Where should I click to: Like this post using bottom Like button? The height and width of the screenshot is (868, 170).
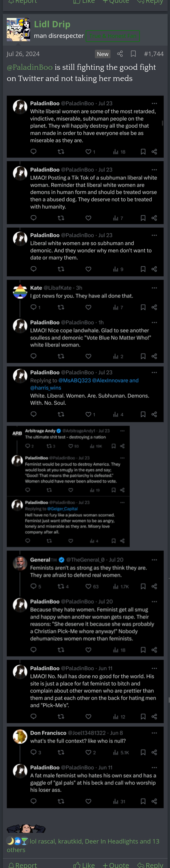pos(84,865)
